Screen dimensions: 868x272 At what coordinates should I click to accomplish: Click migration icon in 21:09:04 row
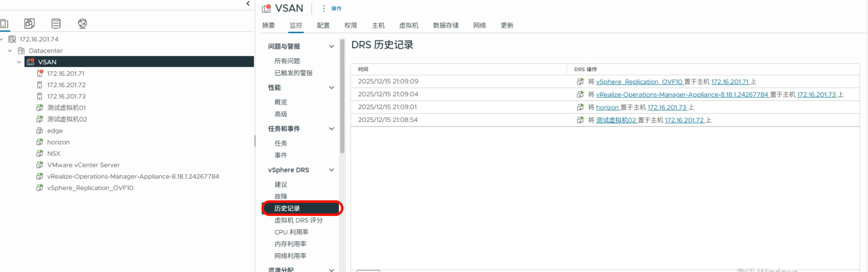580,94
